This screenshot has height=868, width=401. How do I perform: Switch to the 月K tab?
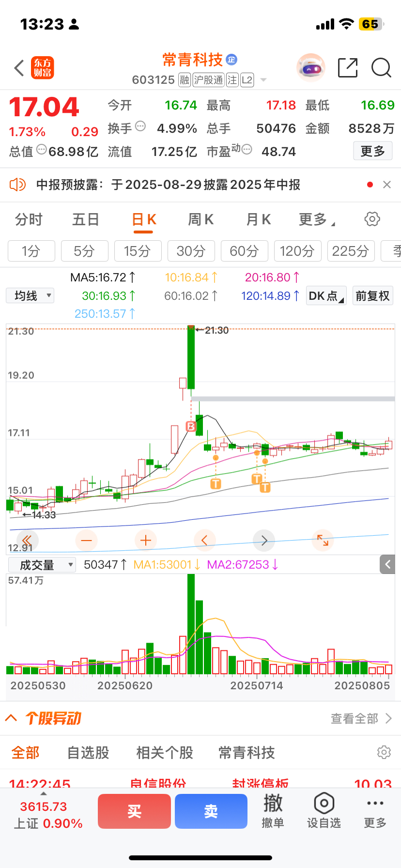(x=259, y=219)
